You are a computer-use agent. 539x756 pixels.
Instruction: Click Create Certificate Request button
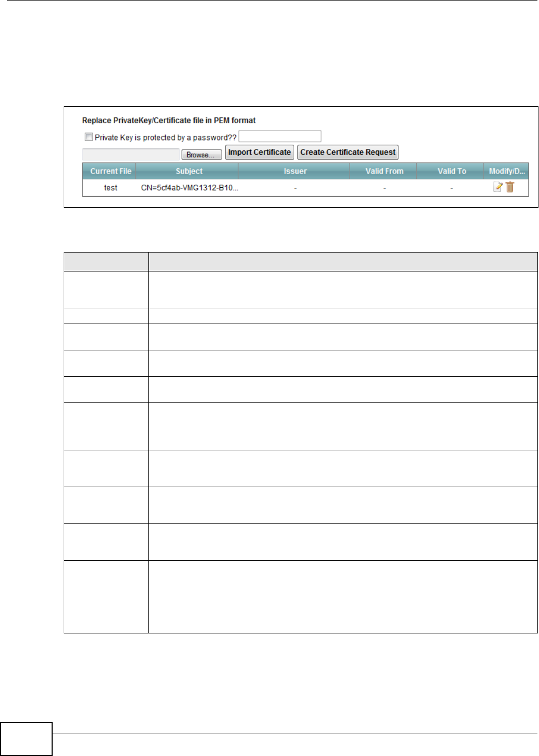point(348,152)
